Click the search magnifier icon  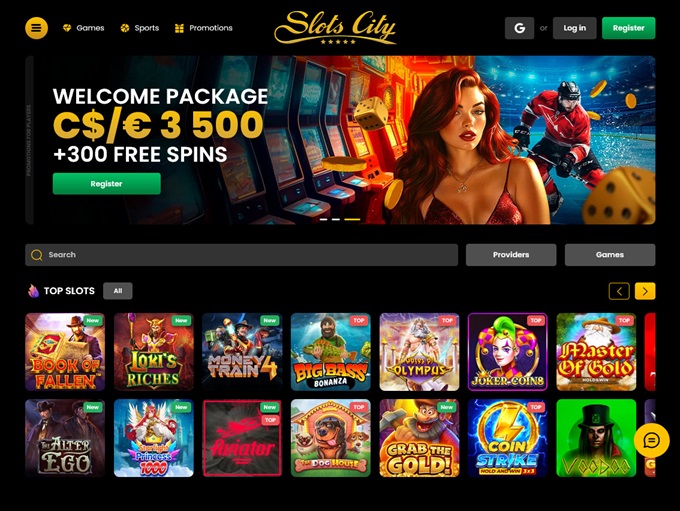(37, 255)
